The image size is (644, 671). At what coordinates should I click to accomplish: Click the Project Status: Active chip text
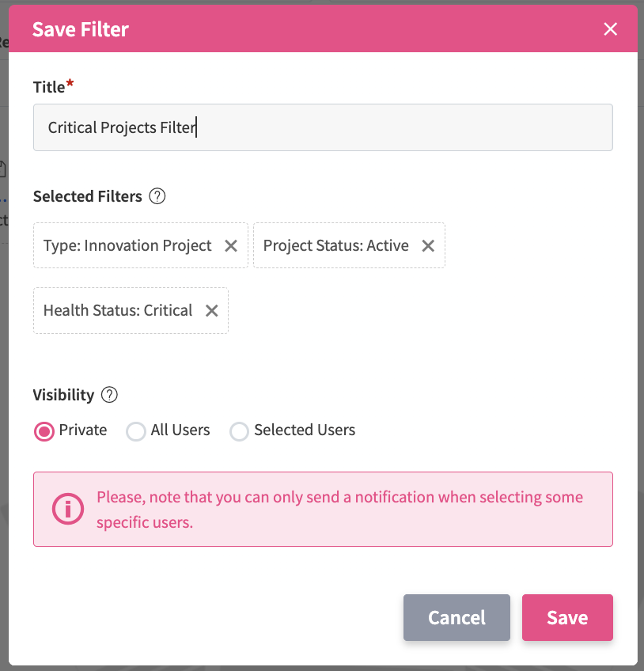[335, 246]
